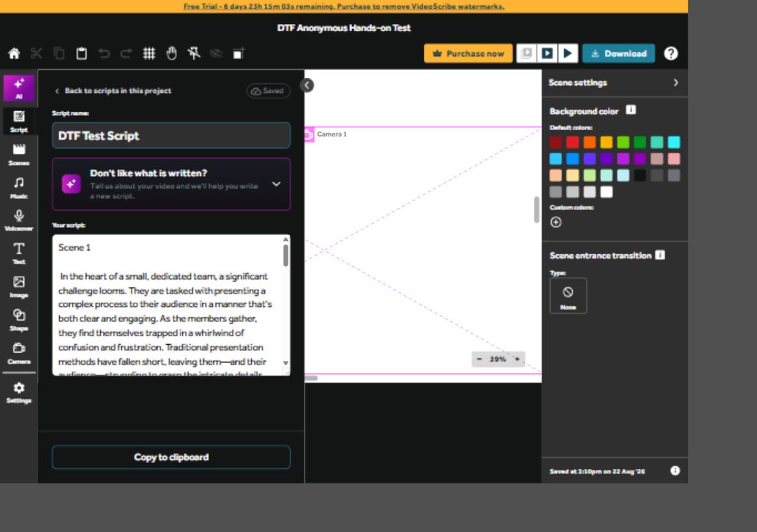
Task: Click the save status info icon
Action: [x=675, y=471]
